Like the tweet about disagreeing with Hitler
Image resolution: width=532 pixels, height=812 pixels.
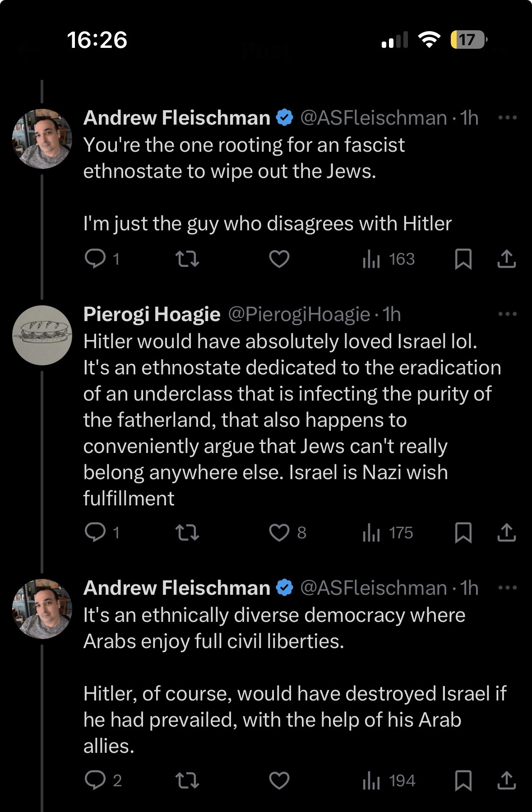pyautogui.click(x=279, y=259)
